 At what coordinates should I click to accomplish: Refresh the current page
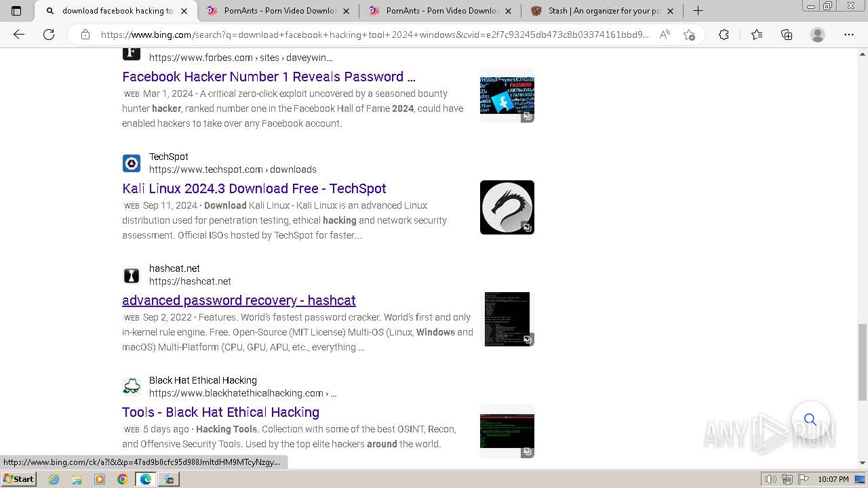(x=49, y=35)
